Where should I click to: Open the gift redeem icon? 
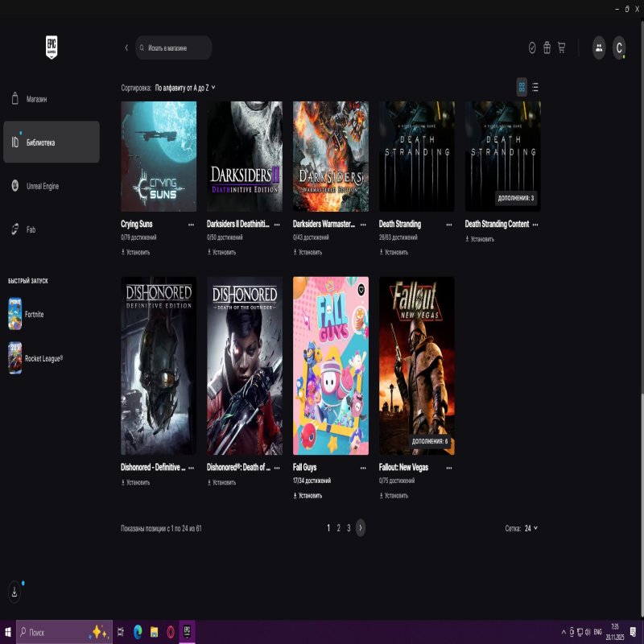pyautogui.click(x=547, y=47)
